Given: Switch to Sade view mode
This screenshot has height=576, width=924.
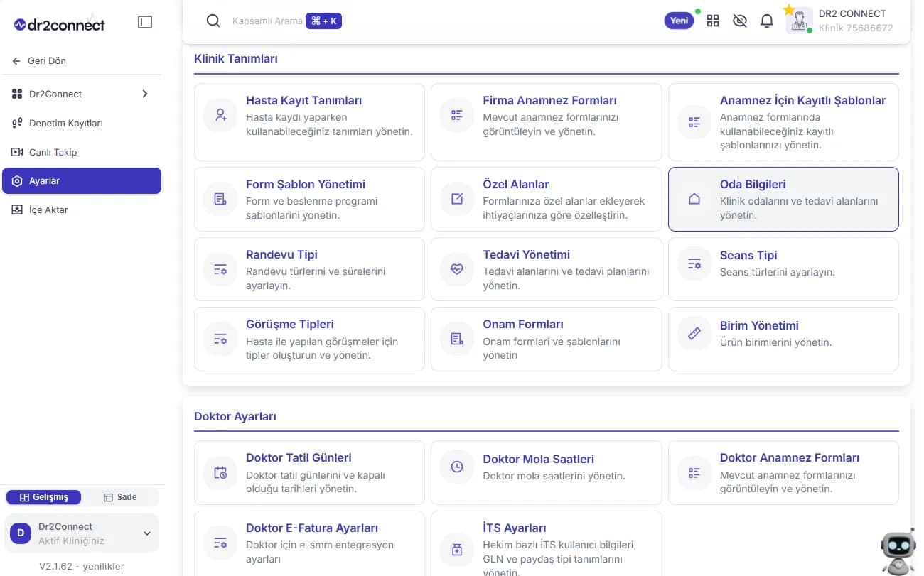Looking at the screenshot, I should tap(120, 497).
